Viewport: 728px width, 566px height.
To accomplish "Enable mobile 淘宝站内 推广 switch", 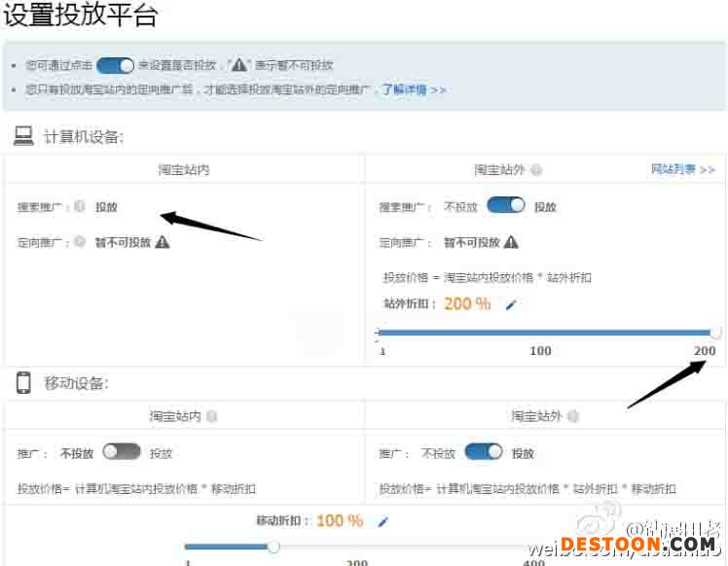I will (x=122, y=452).
